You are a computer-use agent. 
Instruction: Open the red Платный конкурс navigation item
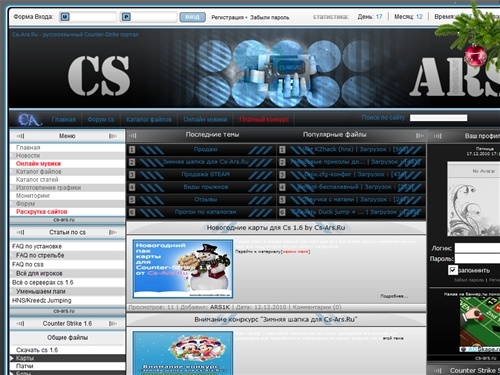click(x=264, y=119)
